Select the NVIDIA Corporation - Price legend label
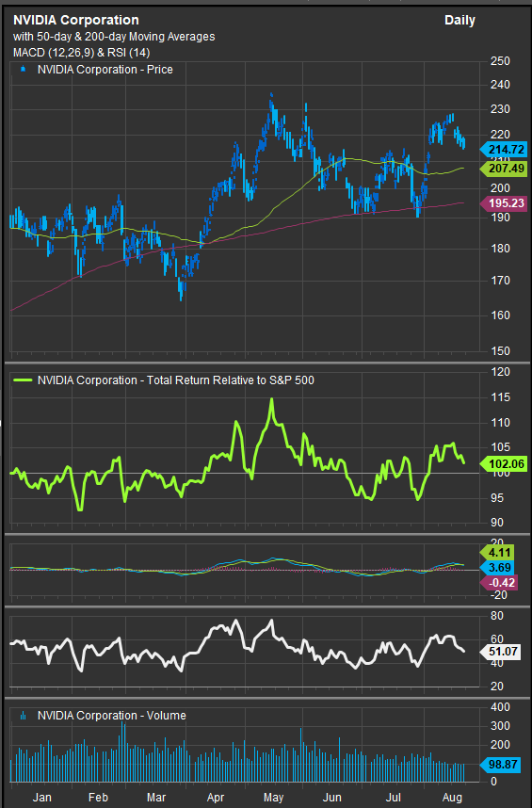532x808 pixels. [x=105, y=70]
